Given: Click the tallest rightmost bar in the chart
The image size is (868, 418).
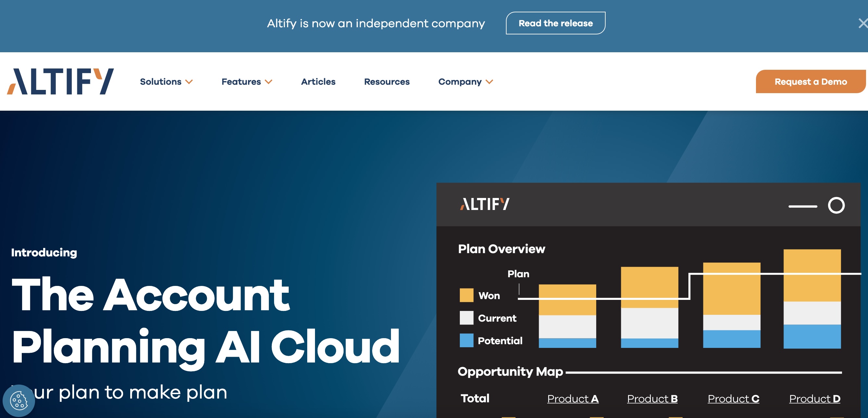Looking at the screenshot, I should click(812, 299).
